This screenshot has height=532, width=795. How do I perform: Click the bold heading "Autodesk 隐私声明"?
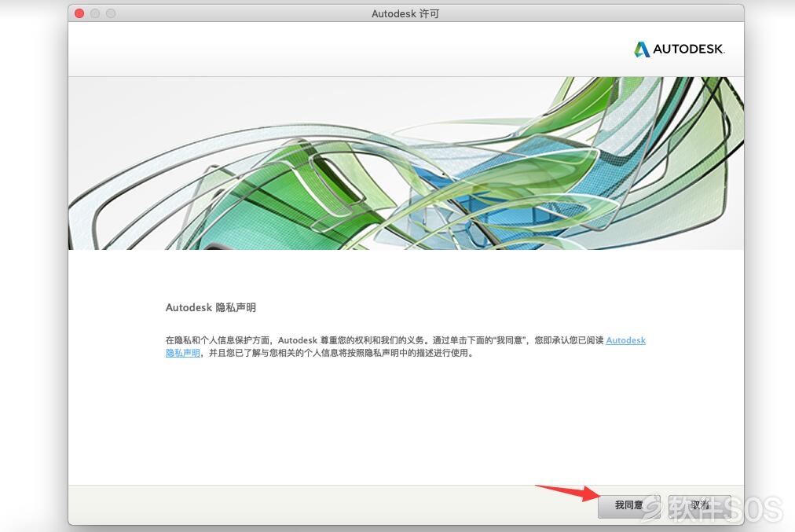pos(211,307)
